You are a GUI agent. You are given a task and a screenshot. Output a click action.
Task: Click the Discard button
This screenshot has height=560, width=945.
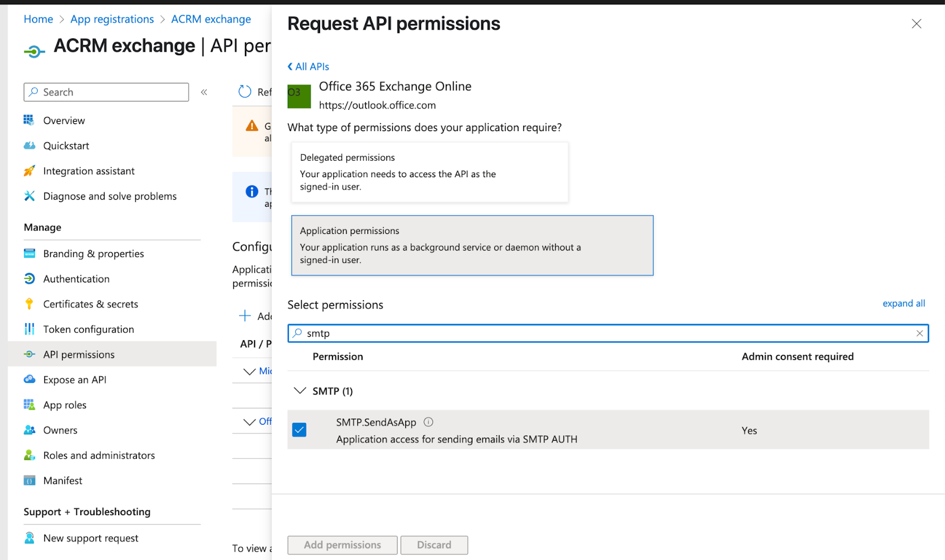point(434,545)
